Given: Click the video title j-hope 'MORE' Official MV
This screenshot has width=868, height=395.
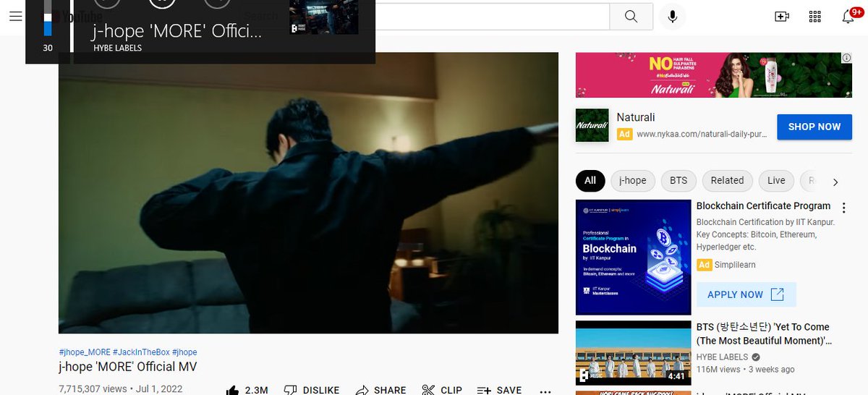Looking at the screenshot, I should [x=128, y=367].
